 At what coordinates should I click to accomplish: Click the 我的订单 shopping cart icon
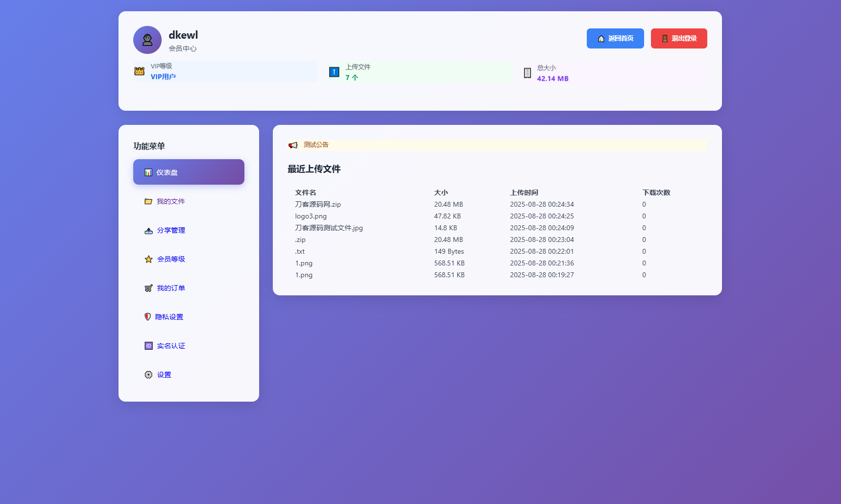click(148, 288)
